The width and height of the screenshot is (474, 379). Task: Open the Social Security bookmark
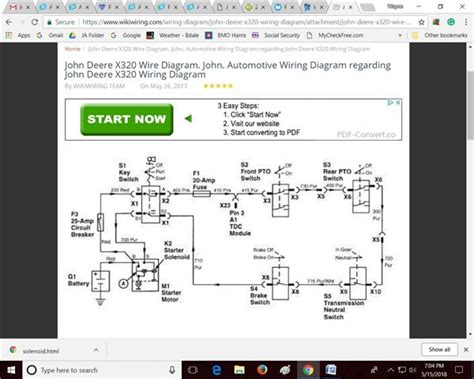(276, 35)
